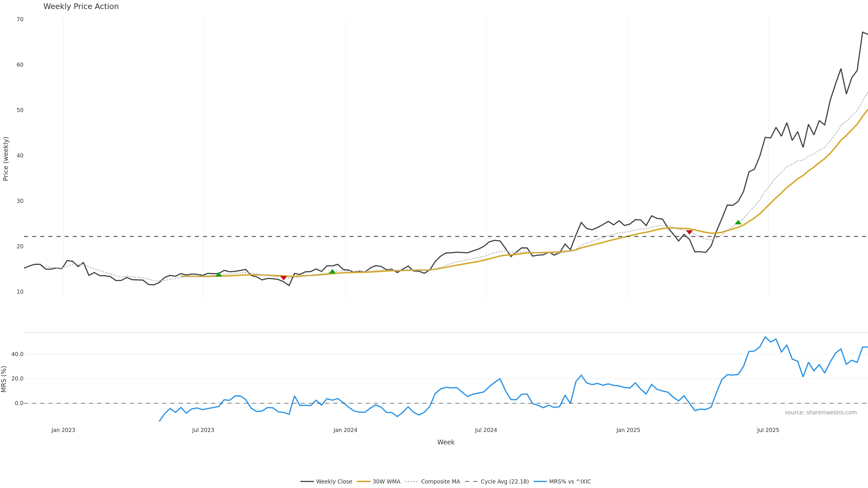
Task: Click the Weekly Price Action chart title
Action: coord(81,6)
